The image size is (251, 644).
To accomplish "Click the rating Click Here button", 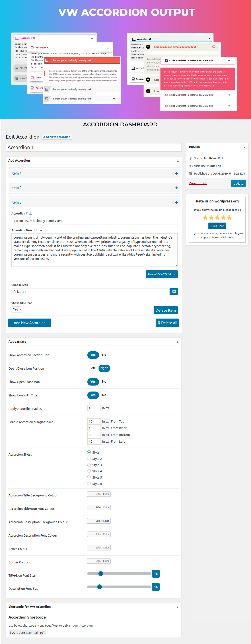I will [217, 226].
